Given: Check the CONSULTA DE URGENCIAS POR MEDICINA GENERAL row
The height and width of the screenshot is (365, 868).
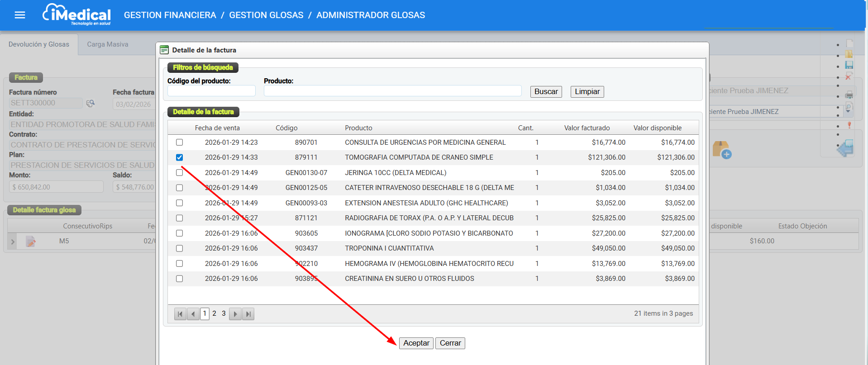Looking at the screenshot, I should click(x=180, y=142).
